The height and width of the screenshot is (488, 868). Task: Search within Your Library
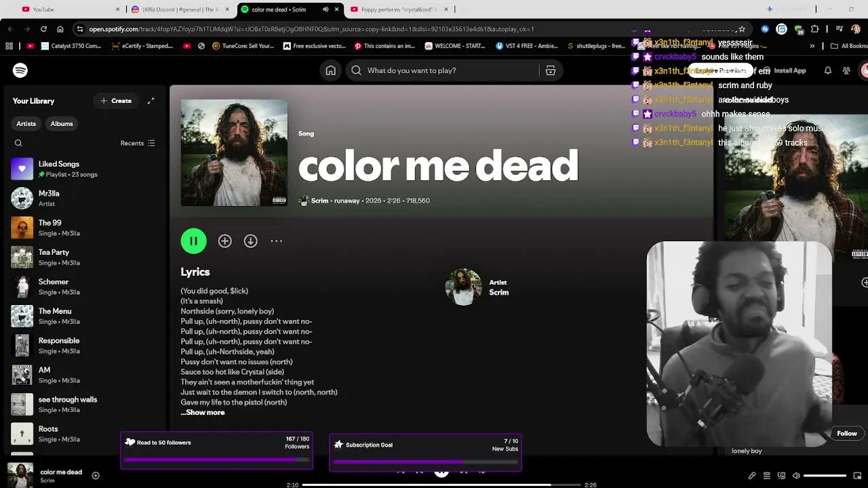(x=18, y=143)
